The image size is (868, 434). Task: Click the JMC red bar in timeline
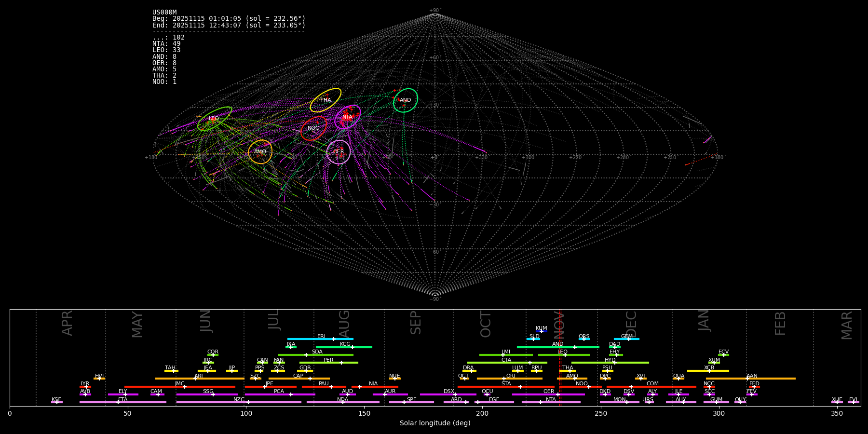180,387
